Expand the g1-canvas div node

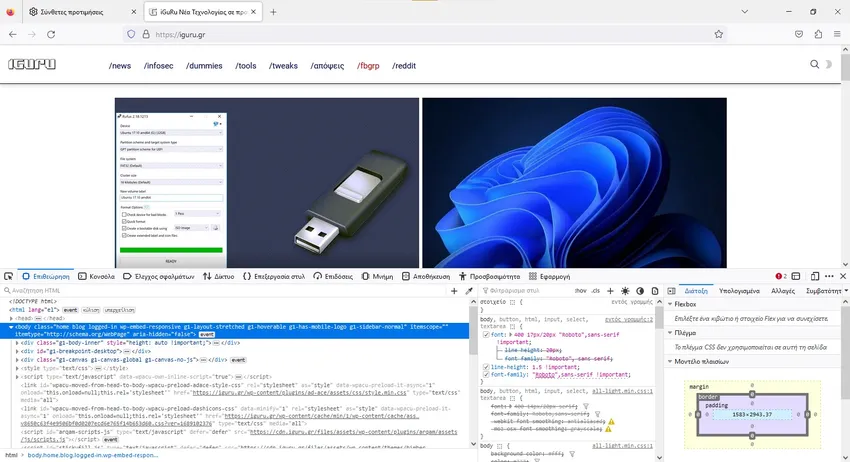[17, 360]
